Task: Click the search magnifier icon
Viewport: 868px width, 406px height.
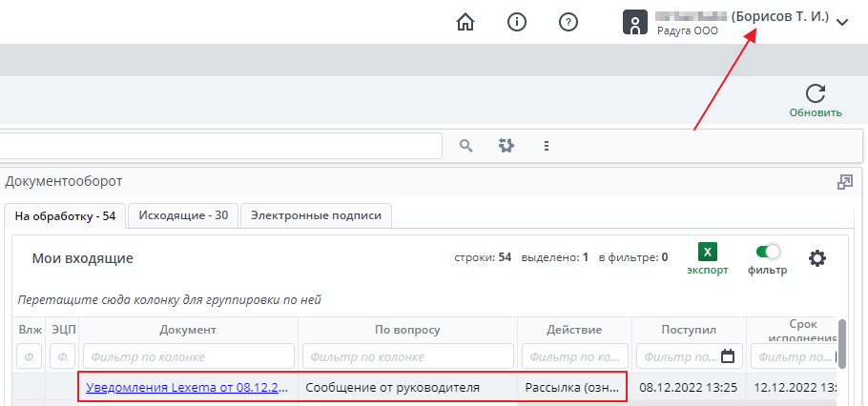Action: [466, 146]
